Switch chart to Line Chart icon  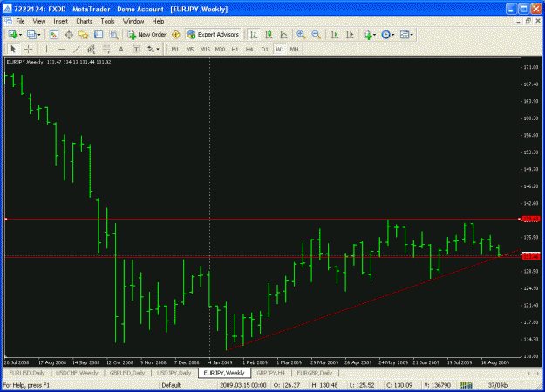tap(283, 35)
